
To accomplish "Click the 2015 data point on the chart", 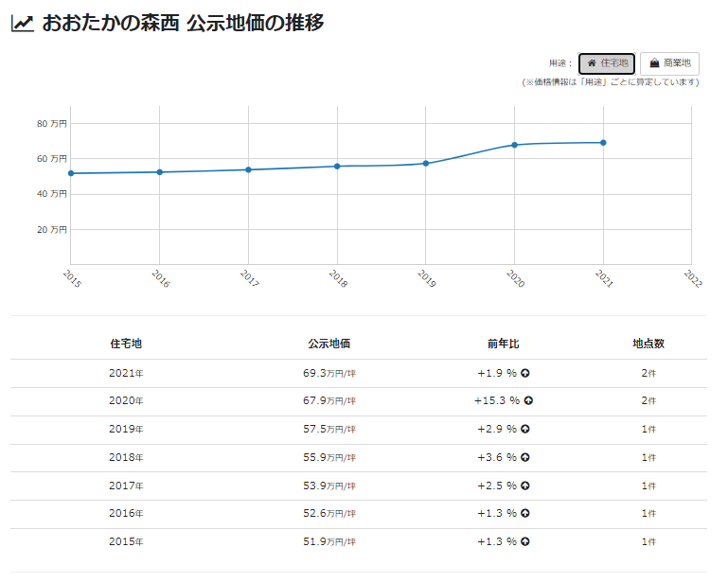I will 71,173.
